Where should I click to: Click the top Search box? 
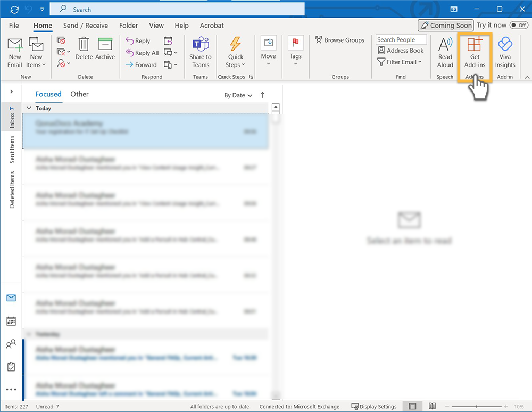177,10
